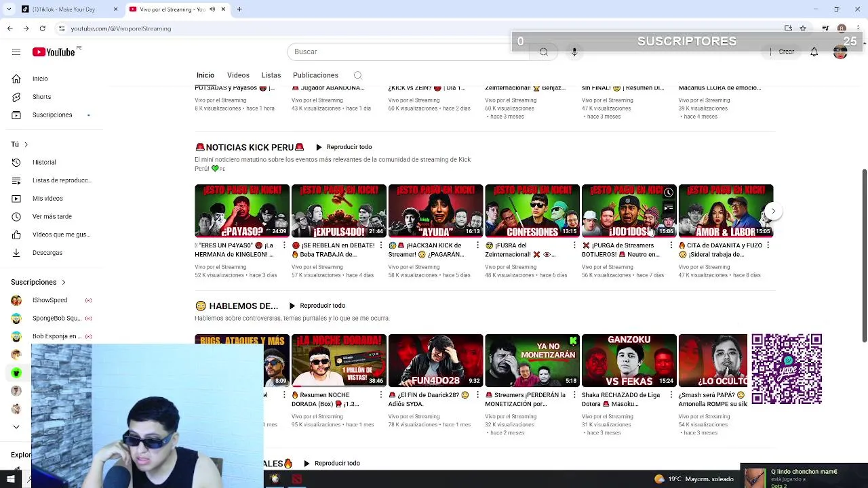Add JOD1DOS video to queue
The image size is (868, 488).
(668, 207)
